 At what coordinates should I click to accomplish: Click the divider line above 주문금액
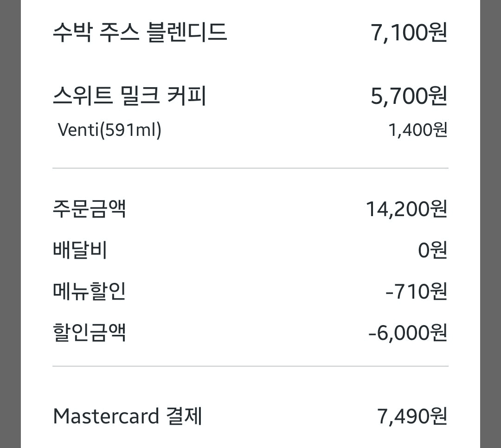[x=250, y=168]
